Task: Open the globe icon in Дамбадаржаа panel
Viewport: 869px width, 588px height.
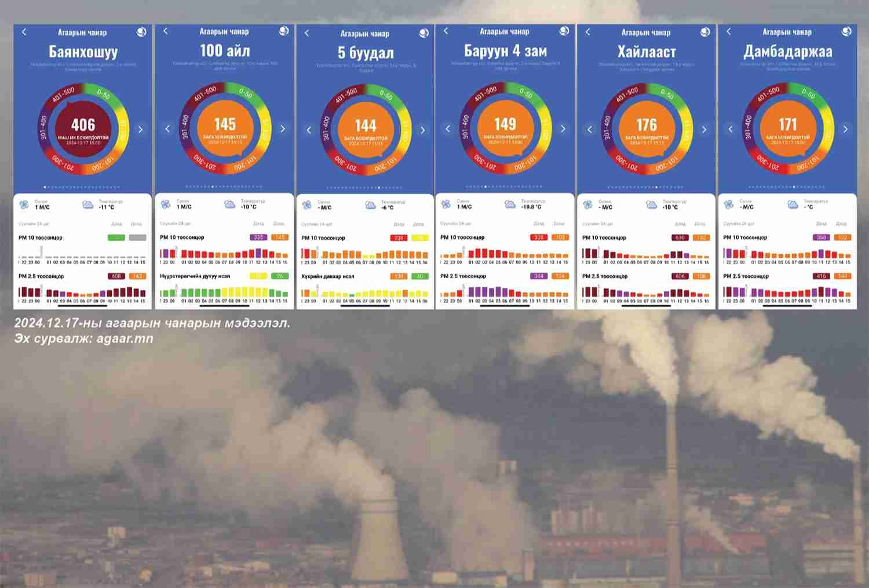Action: (x=845, y=31)
